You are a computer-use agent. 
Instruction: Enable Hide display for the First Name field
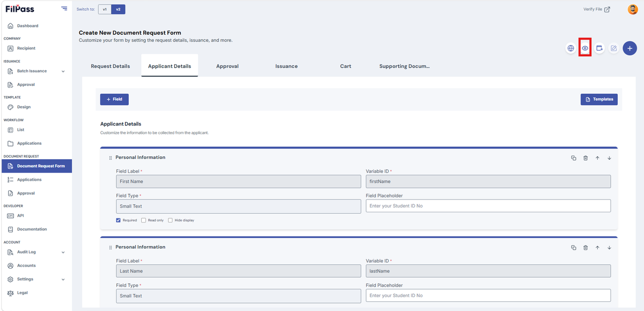pos(170,220)
